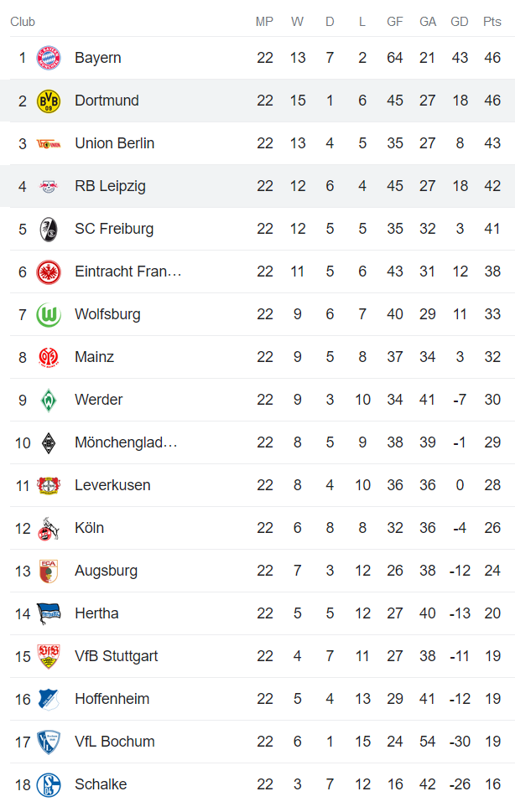Select the Hoffenheim team name
The width and height of the screenshot is (515, 812).
[112, 699]
